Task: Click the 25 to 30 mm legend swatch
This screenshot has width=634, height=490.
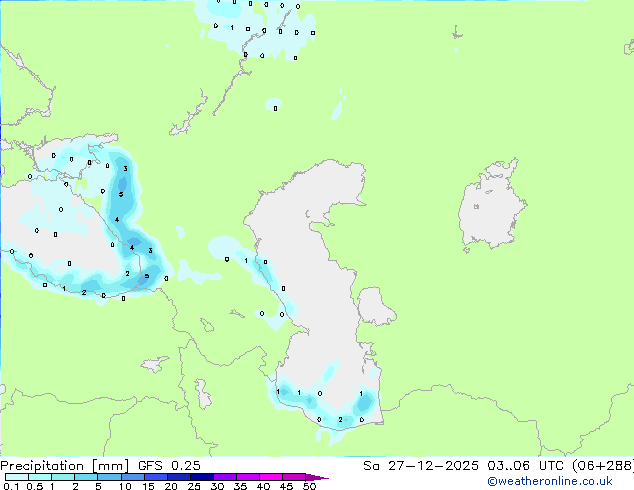Action: 202,477
